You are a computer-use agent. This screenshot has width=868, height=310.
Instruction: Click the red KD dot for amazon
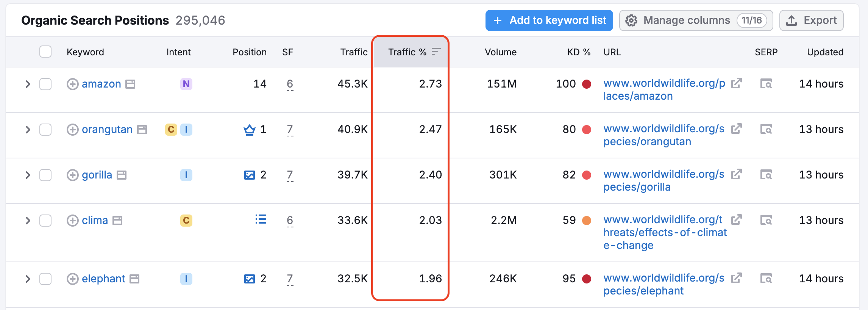tap(587, 84)
